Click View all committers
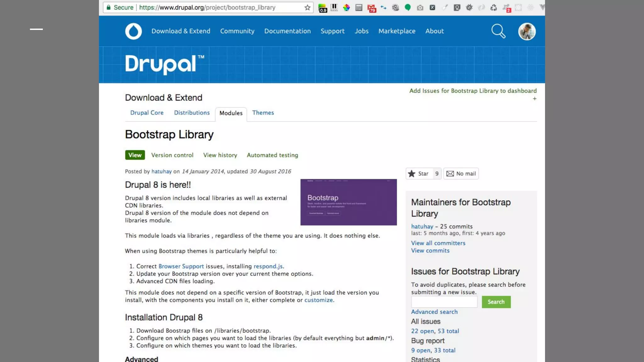 [438, 243]
